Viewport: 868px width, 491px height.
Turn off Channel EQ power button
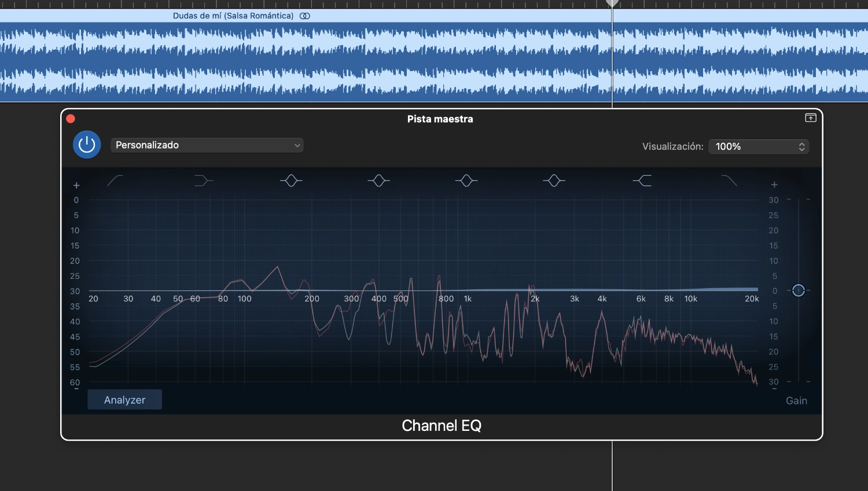coord(87,145)
